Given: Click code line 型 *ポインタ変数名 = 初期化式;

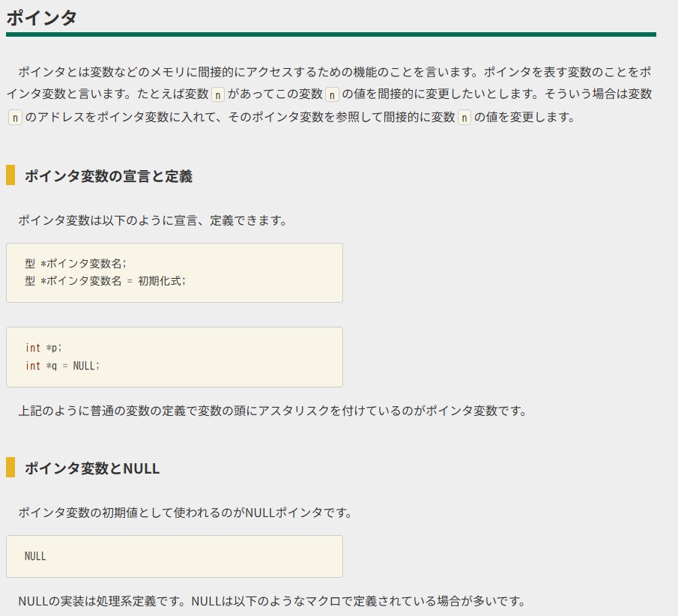Looking at the screenshot, I should click(x=105, y=281).
